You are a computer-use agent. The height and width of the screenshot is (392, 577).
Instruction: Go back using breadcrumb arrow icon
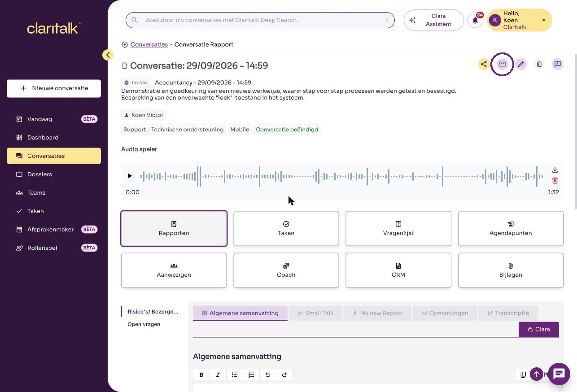(x=125, y=44)
